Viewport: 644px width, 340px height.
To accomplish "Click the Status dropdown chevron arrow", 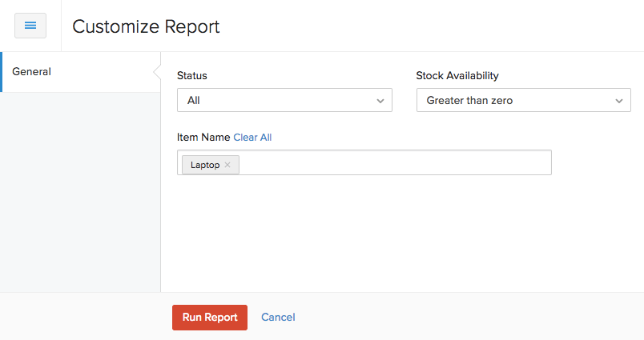I will (x=380, y=101).
